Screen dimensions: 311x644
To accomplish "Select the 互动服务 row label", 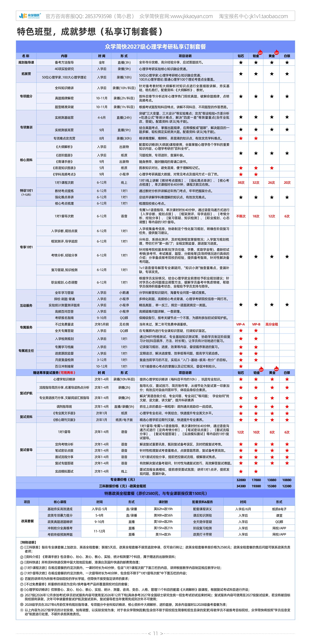I will coord(26,305).
